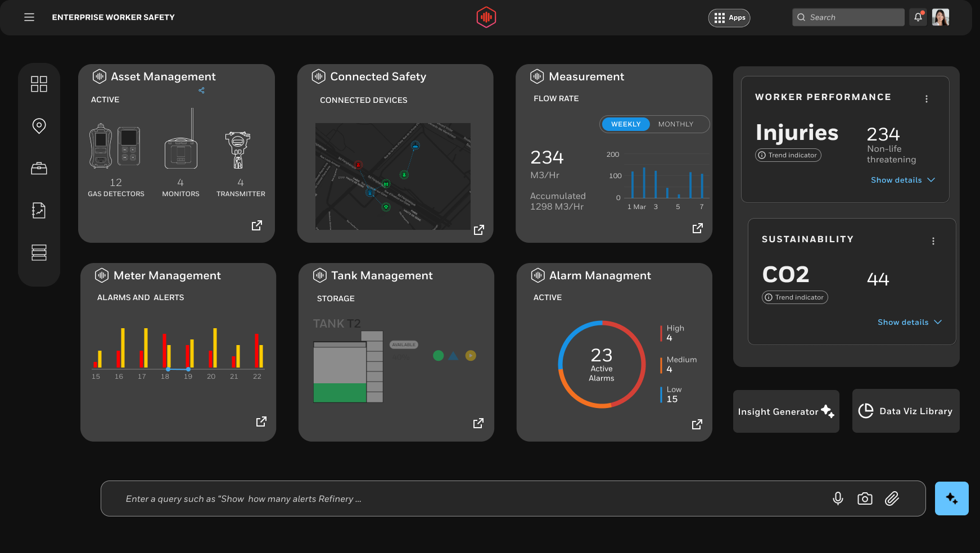The width and height of the screenshot is (980, 553).
Task: Open the Apps menu
Action: [729, 17]
